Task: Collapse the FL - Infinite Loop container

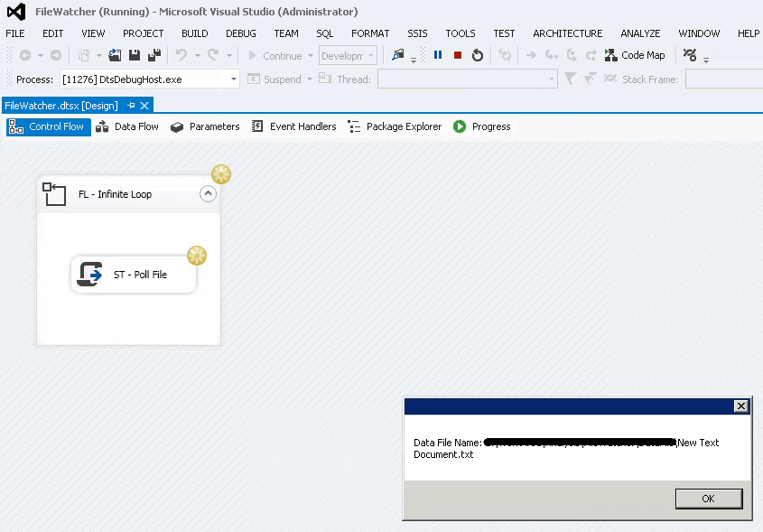Action: pos(208,193)
